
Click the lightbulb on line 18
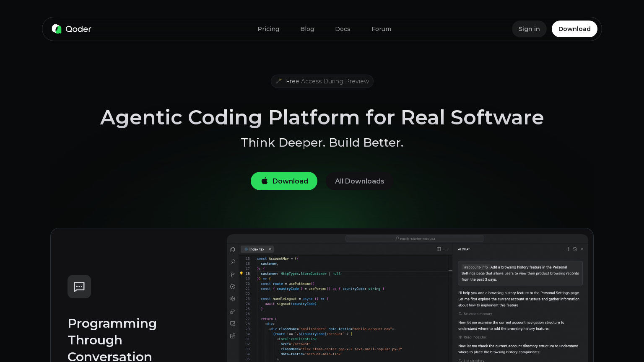241,274
